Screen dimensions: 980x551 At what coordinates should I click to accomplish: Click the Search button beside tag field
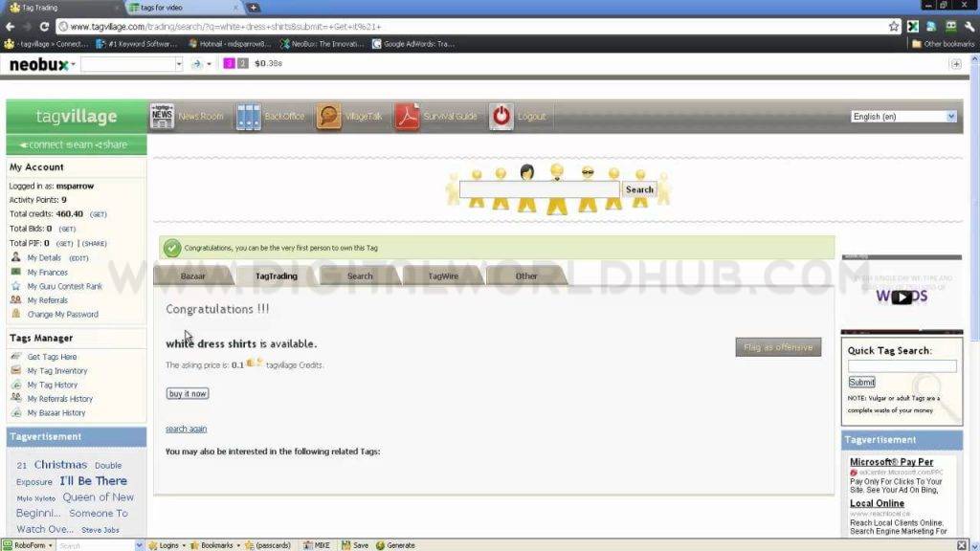[639, 189]
